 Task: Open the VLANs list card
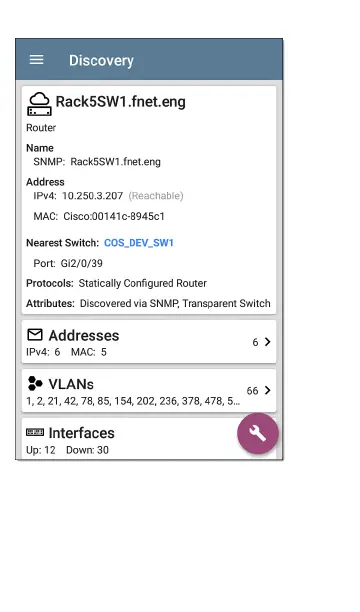[x=149, y=390]
